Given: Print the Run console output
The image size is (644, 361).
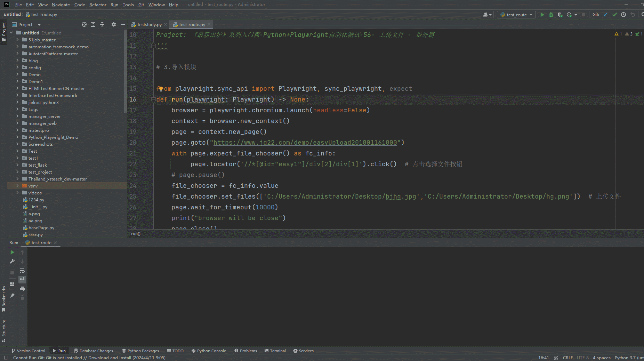Looking at the screenshot, I should pyautogui.click(x=22, y=289).
